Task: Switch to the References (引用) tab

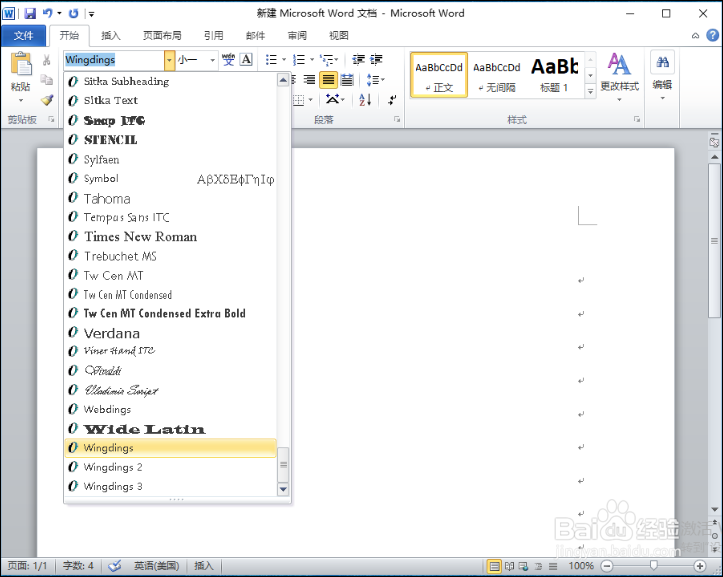Action: point(213,36)
